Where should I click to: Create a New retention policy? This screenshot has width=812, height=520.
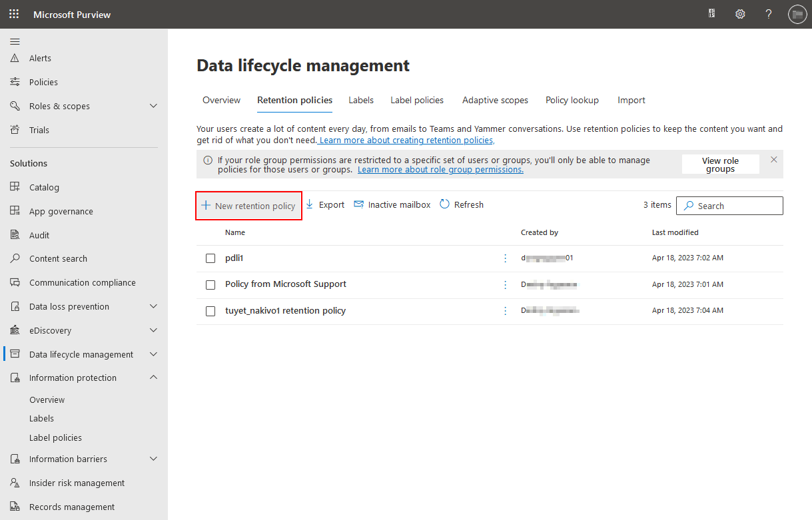tap(249, 206)
